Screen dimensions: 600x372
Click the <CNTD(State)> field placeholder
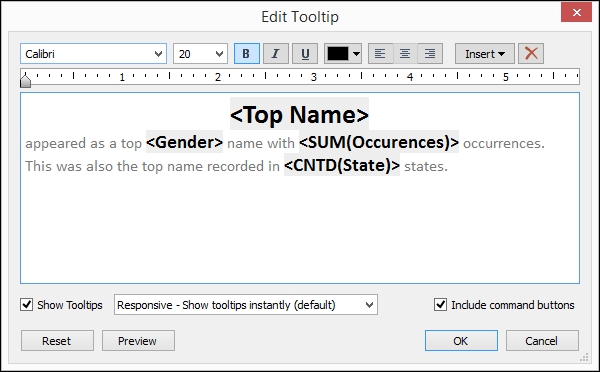[342, 165]
